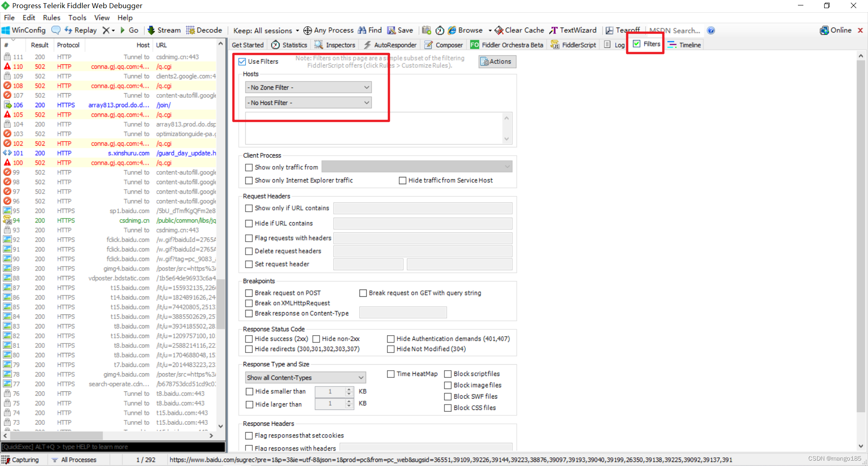The height and width of the screenshot is (466, 868).
Task: Decrease Hide larger than KB value
Action: [349, 406]
